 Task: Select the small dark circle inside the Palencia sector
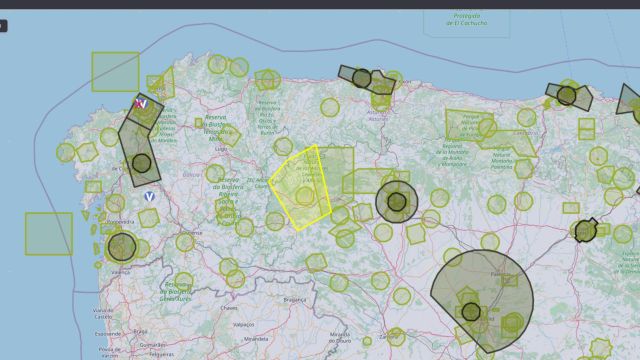(471, 312)
